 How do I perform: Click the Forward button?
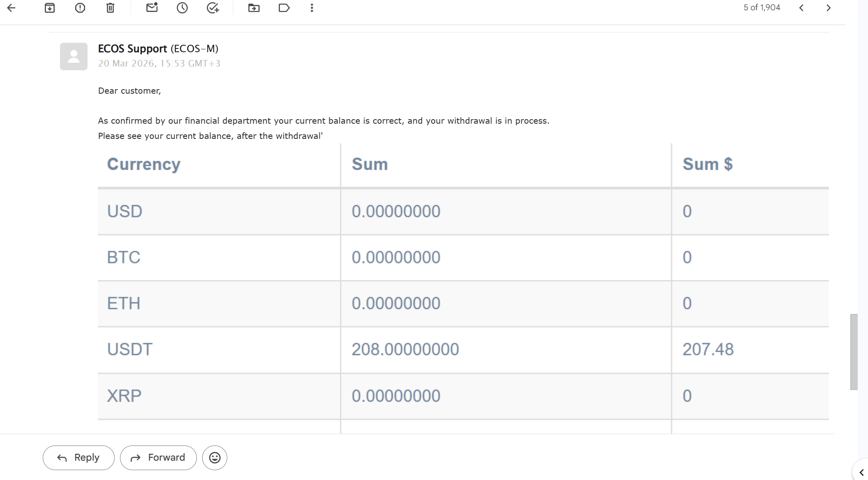(158, 457)
